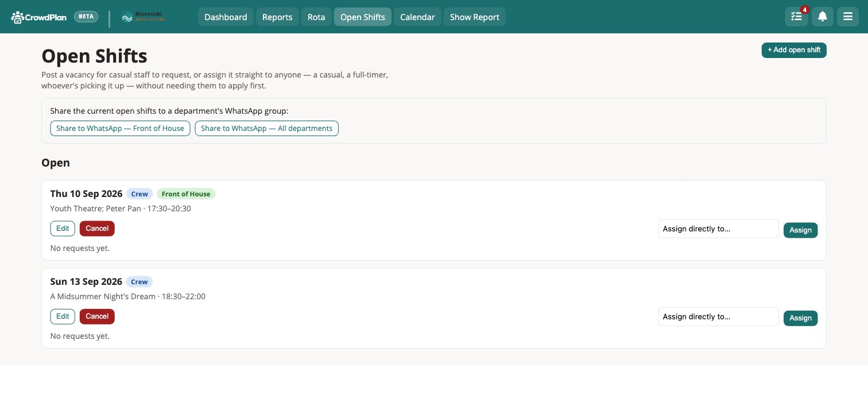Open the Show Report tab

click(475, 17)
